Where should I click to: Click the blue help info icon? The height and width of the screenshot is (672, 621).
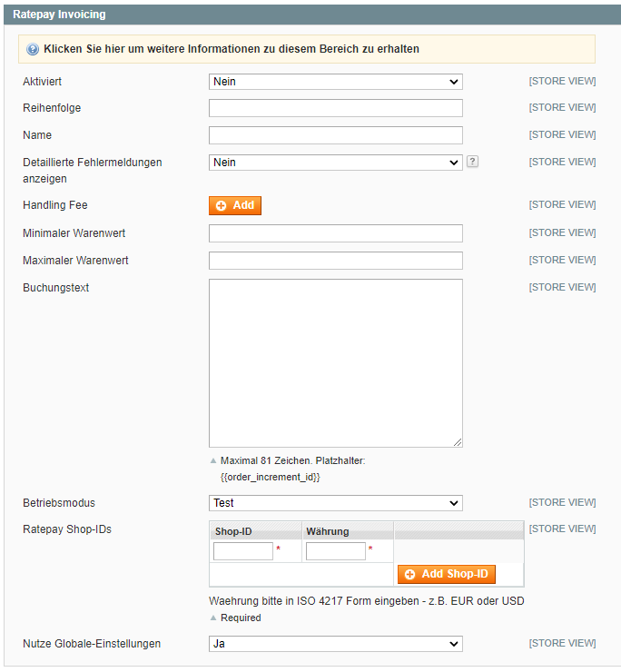click(x=33, y=49)
